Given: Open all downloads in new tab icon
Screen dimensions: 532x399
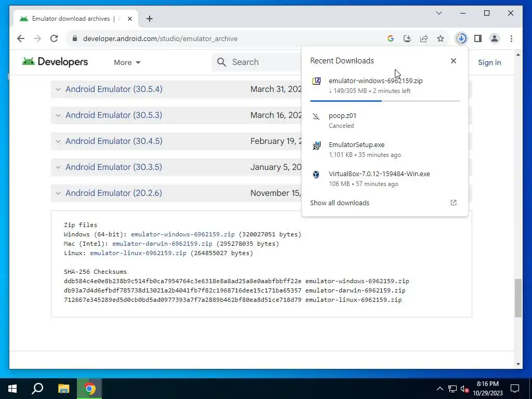Looking at the screenshot, I should 453,203.
